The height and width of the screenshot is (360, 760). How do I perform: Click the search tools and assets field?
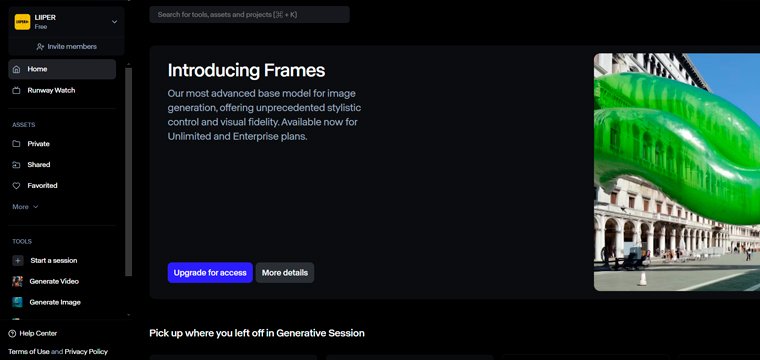[x=249, y=15]
